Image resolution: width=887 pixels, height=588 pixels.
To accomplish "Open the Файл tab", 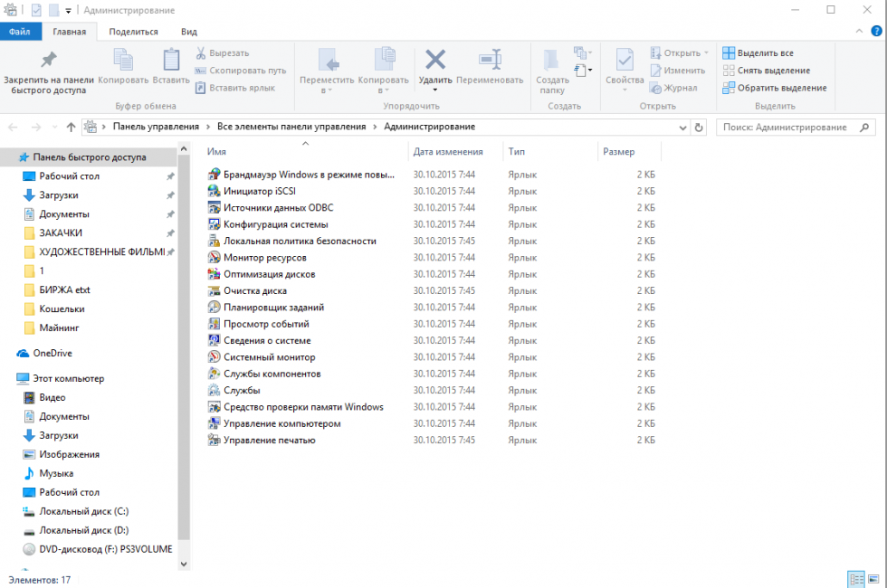I will tap(20, 32).
